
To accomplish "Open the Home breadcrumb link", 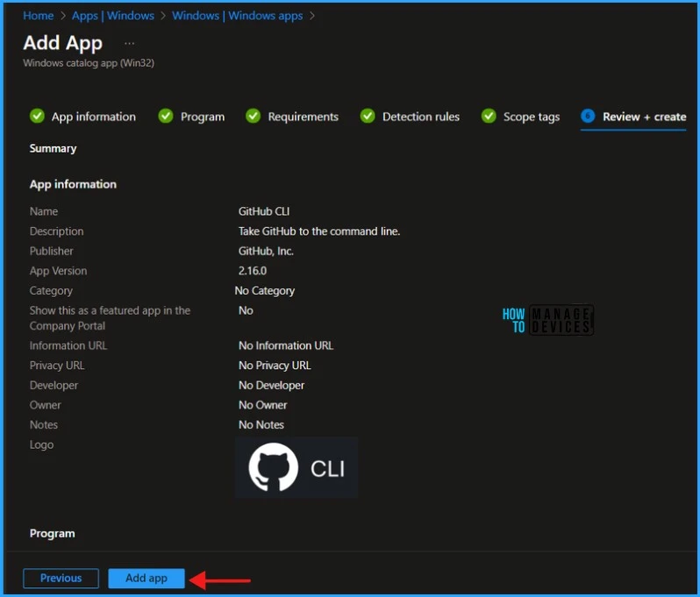I will tap(39, 16).
